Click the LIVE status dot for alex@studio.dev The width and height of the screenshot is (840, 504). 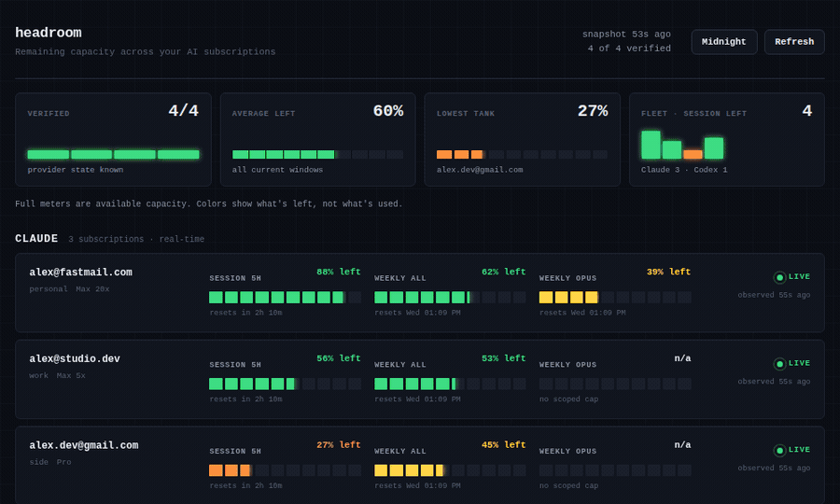tap(779, 364)
